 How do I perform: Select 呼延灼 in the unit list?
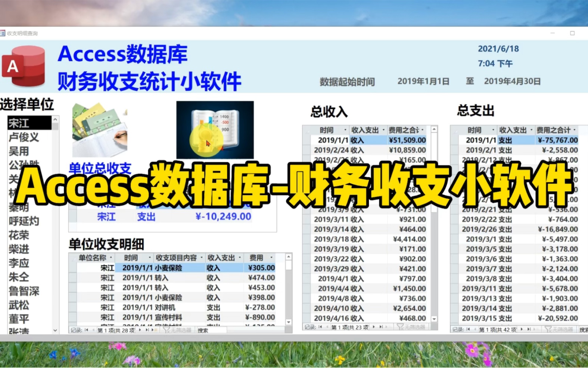pos(29,221)
